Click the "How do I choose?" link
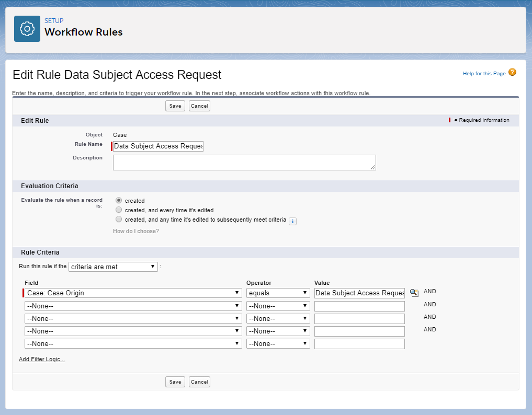 (x=135, y=230)
